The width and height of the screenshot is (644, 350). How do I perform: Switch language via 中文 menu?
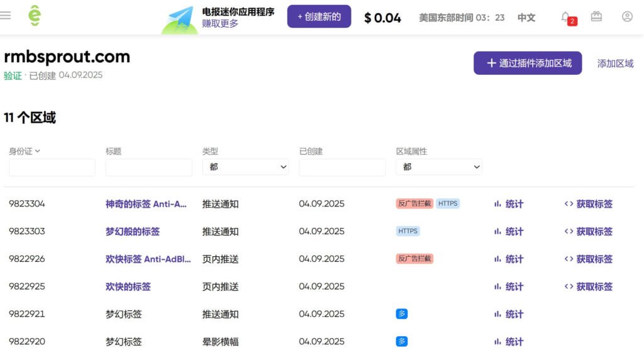point(526,18)
